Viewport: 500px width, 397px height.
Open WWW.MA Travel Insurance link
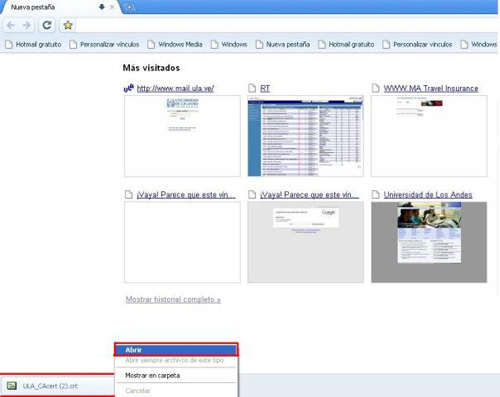click(431, 88)
